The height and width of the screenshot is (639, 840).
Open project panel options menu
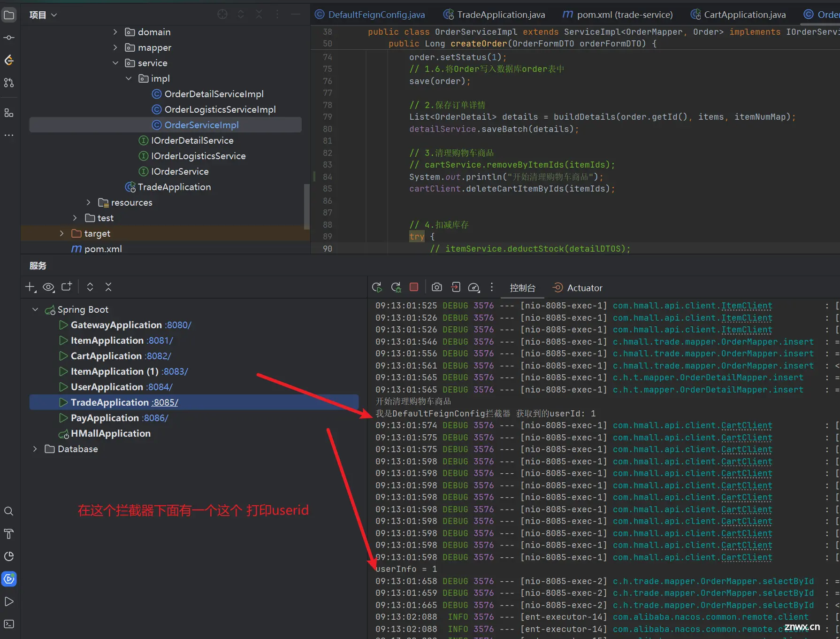(x=277, y=15)
